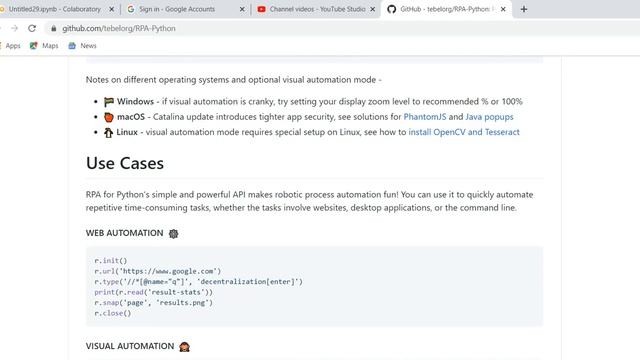Open the Maps bookmark
The image size is (640, 360).
44,46
